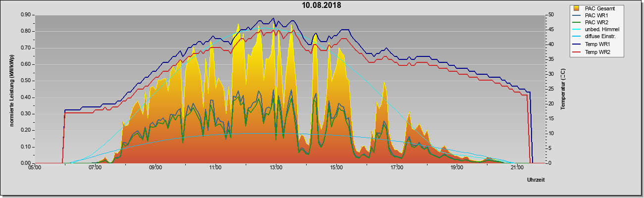Click the 17:00 time axis label

pos(396,168)
